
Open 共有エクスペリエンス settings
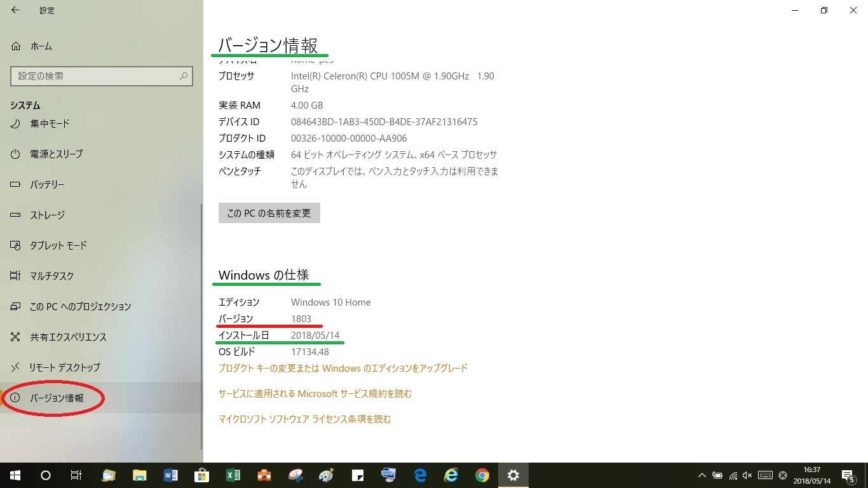pos(101,337)
